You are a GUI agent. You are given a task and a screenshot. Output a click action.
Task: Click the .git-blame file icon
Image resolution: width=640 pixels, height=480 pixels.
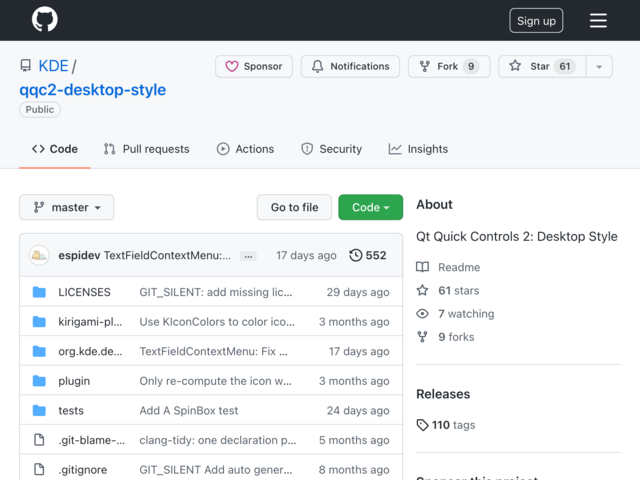pyautogui.click(x=39, y=440)
